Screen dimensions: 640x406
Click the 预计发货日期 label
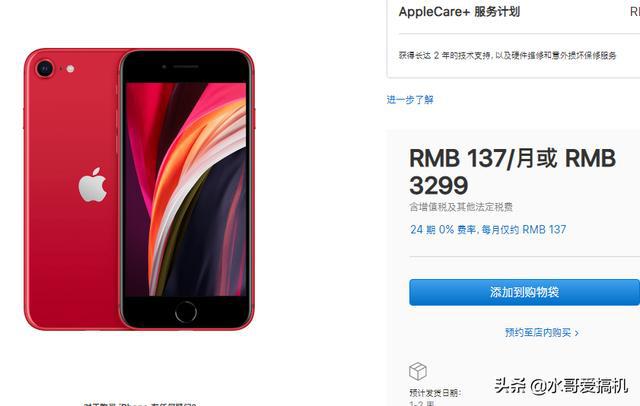coord(435,393)
